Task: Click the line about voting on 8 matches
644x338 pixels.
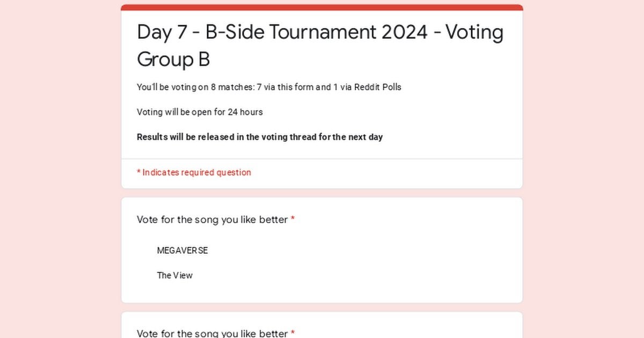Action: click(x=268, y=87)
